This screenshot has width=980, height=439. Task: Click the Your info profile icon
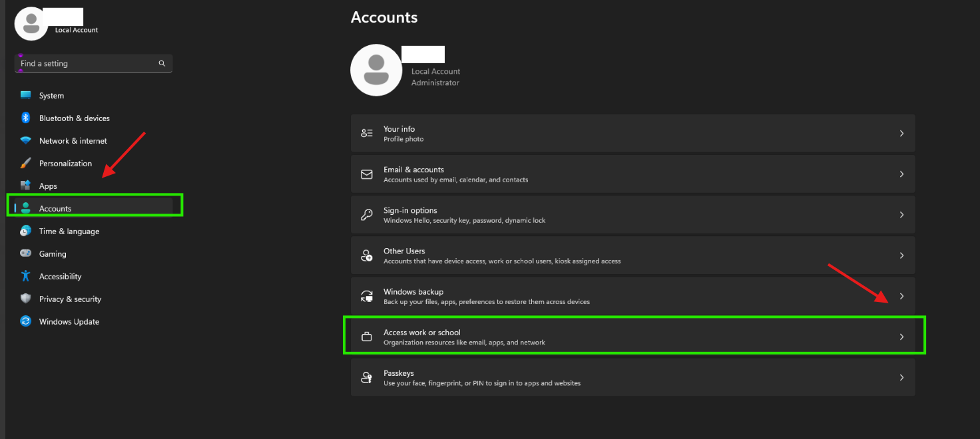[367, 133]
